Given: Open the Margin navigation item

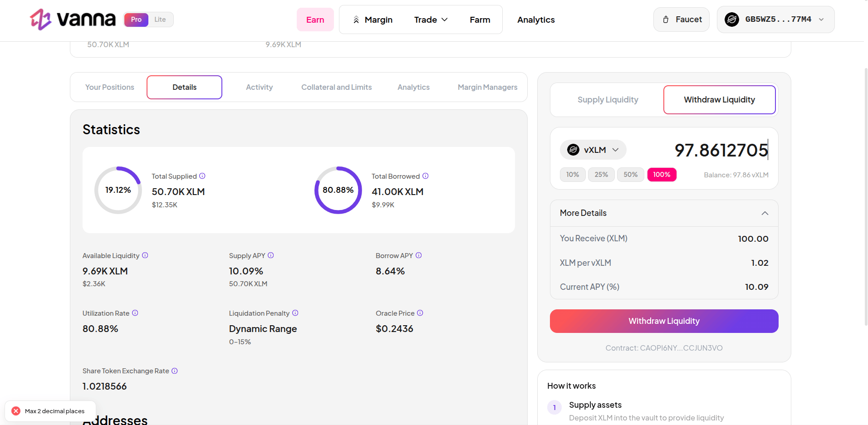Looking at the screenshot, I should (373, 20).
